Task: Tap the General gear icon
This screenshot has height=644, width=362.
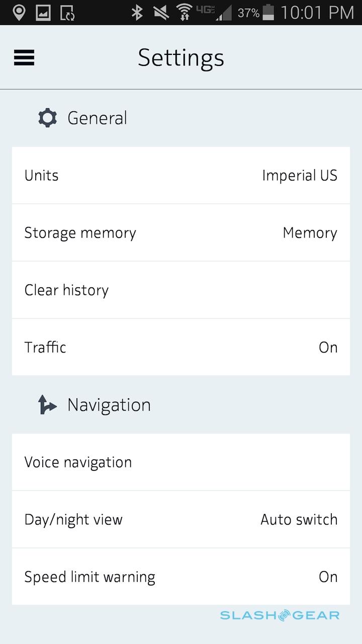Action: coord(48,118)
